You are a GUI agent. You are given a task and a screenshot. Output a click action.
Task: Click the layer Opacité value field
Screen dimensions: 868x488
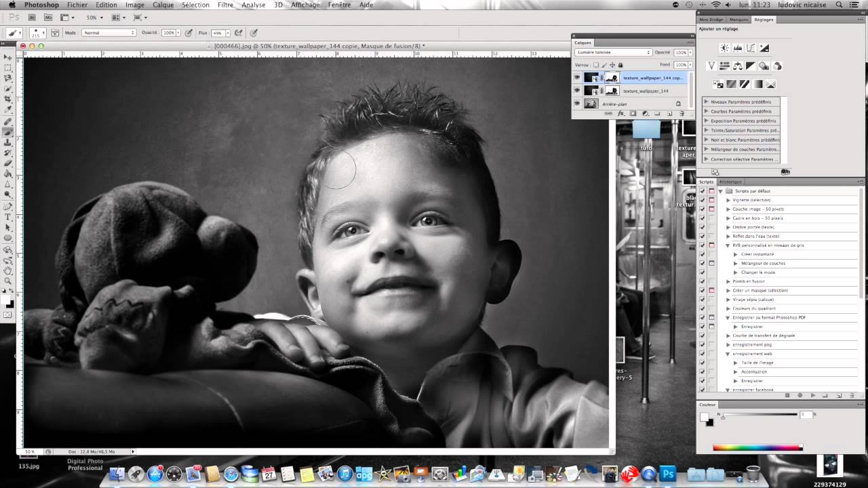pos(681,52)
